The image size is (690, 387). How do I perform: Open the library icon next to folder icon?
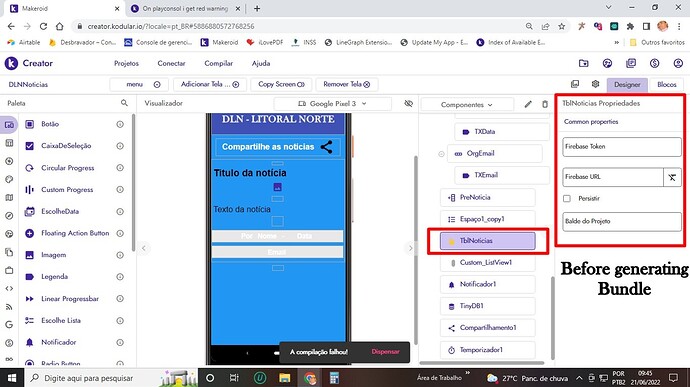tap(631, 63)
